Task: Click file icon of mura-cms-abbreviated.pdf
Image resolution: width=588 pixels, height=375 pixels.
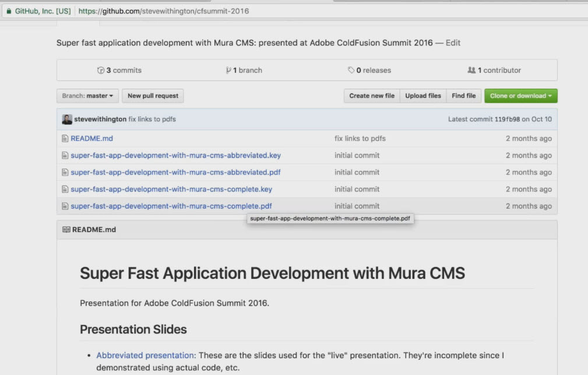Action: (65, 172)
